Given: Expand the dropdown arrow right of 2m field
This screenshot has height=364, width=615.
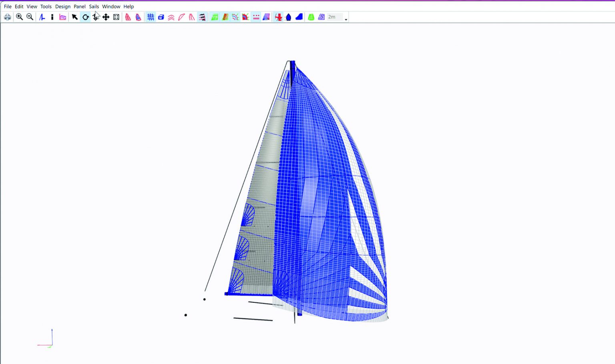Looking at the screenshot, I should coord(346,18).
